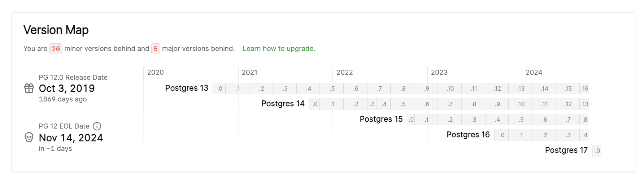The image size is (644, 182).
Task: Select Postgres 14 version .13 segment
Action: (x=584, y=104)
